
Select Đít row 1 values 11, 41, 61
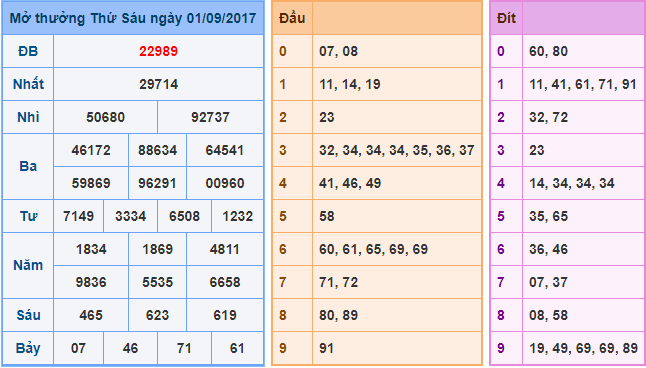tap(583, 84)
